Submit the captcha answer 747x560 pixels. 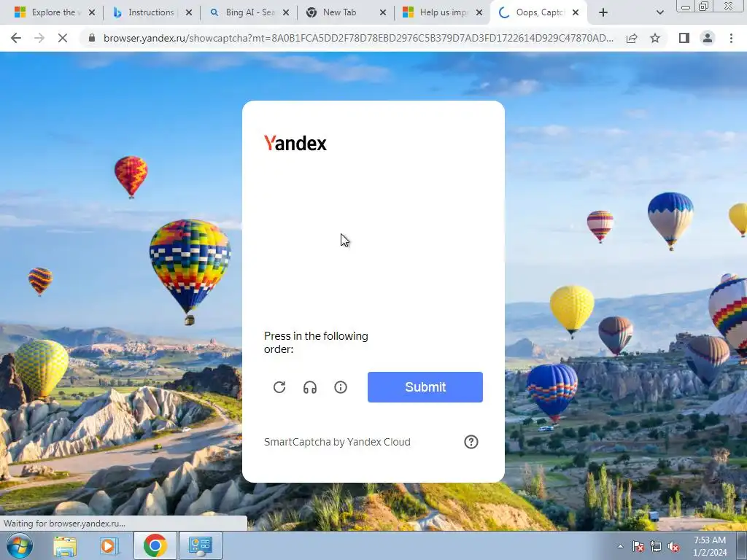425,387
